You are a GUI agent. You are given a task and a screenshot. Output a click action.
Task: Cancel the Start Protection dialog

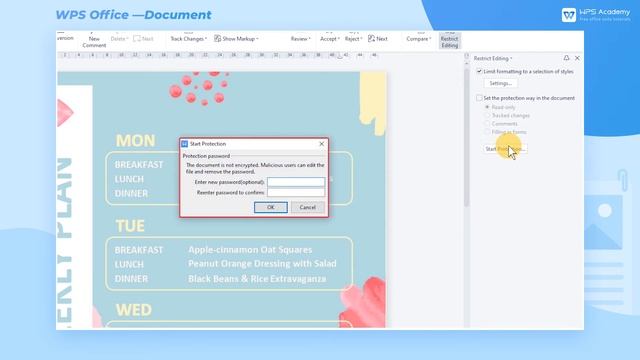click(308, 207)
